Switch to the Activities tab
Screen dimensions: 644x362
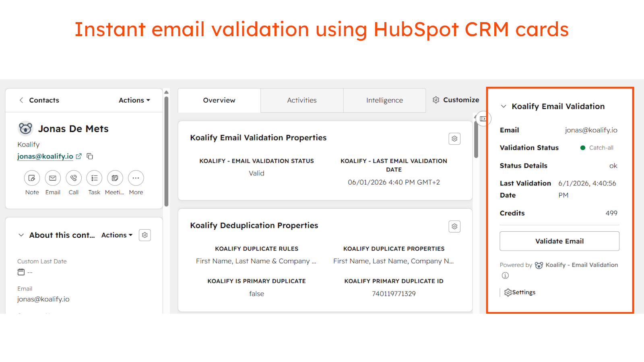[x=302, y=100]
